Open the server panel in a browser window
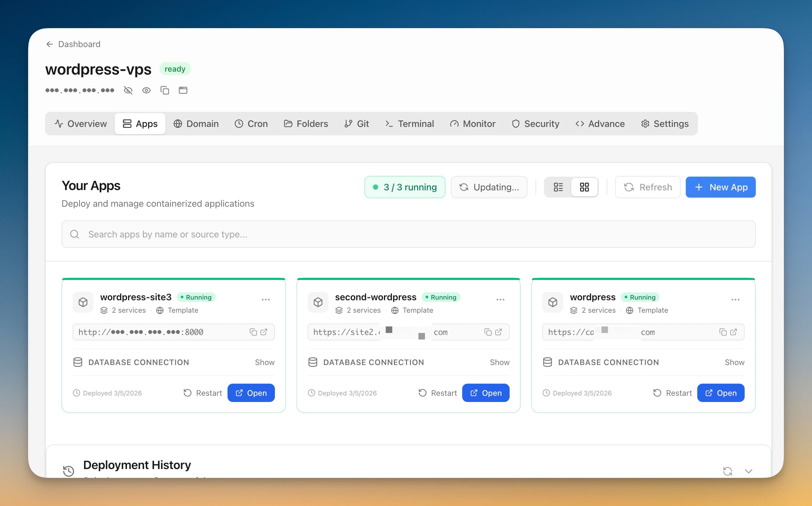 click(x=183, y=90)
